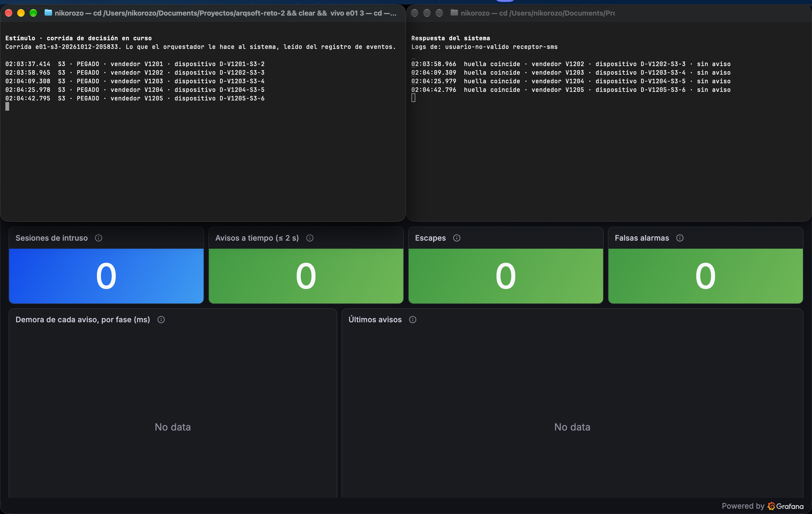
Task: Select the PEGADO line for vendedor V1202
Action: [135, 73]
